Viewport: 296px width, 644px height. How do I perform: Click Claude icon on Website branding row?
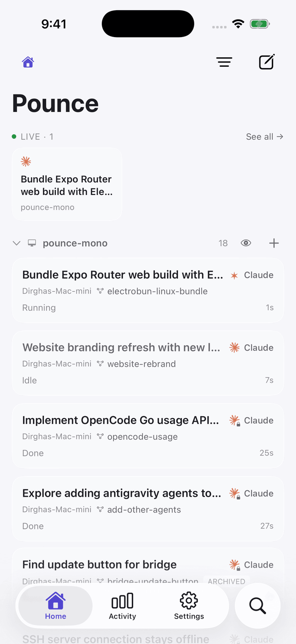click(234, 348)
